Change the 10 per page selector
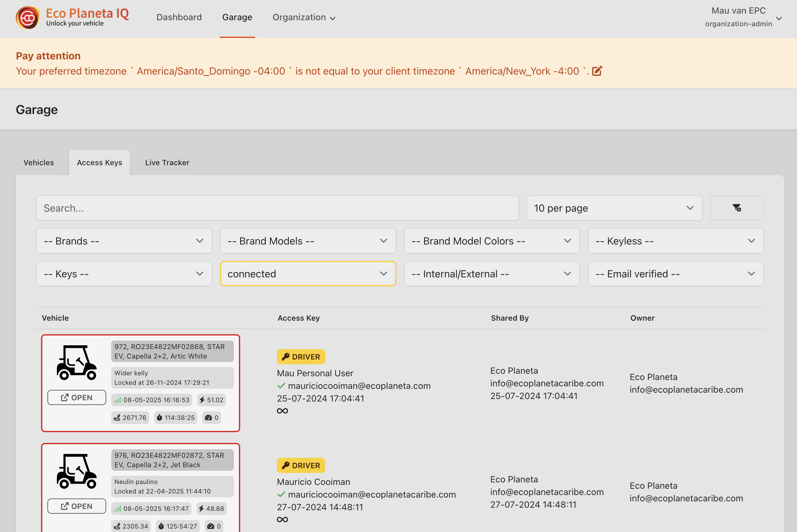 [x=614, y=208]
